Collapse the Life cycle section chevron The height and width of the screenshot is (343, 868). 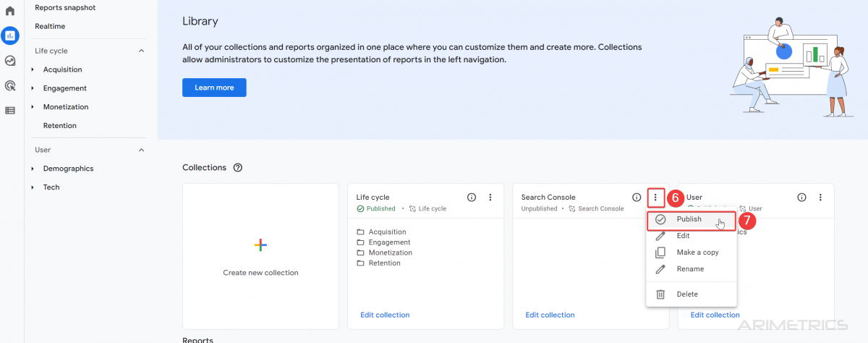tap(141, 51)
